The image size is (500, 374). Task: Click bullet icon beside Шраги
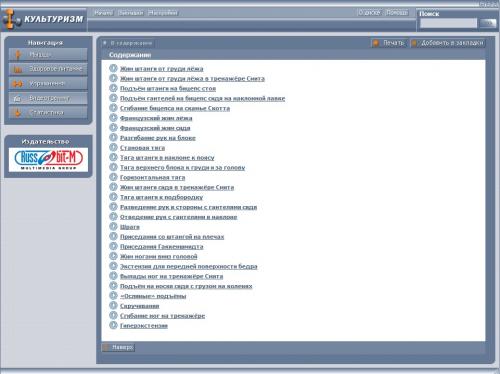click(x=113, y=226)
